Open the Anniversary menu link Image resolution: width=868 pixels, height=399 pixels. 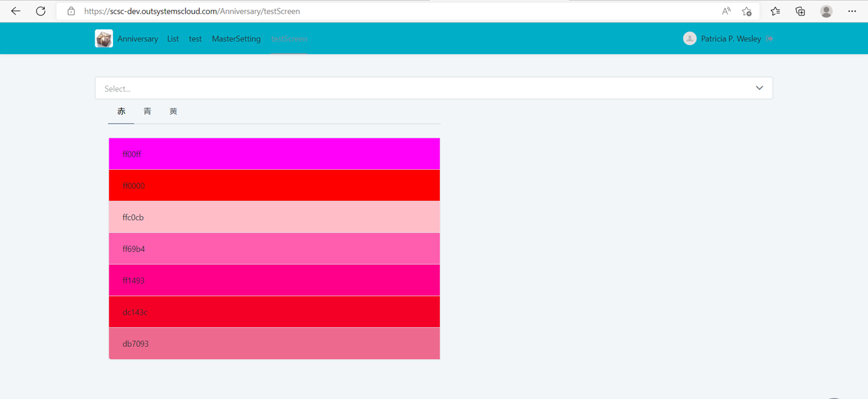[x=138, y=39]
